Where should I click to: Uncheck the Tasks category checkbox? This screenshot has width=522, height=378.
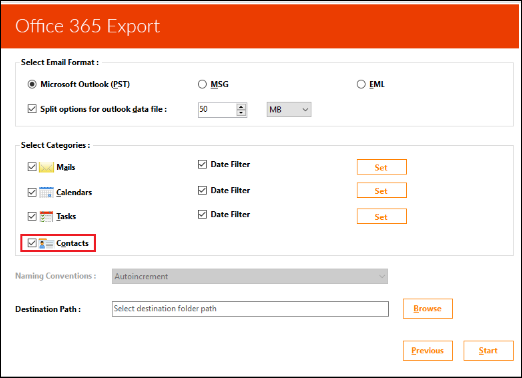point(32,216)
